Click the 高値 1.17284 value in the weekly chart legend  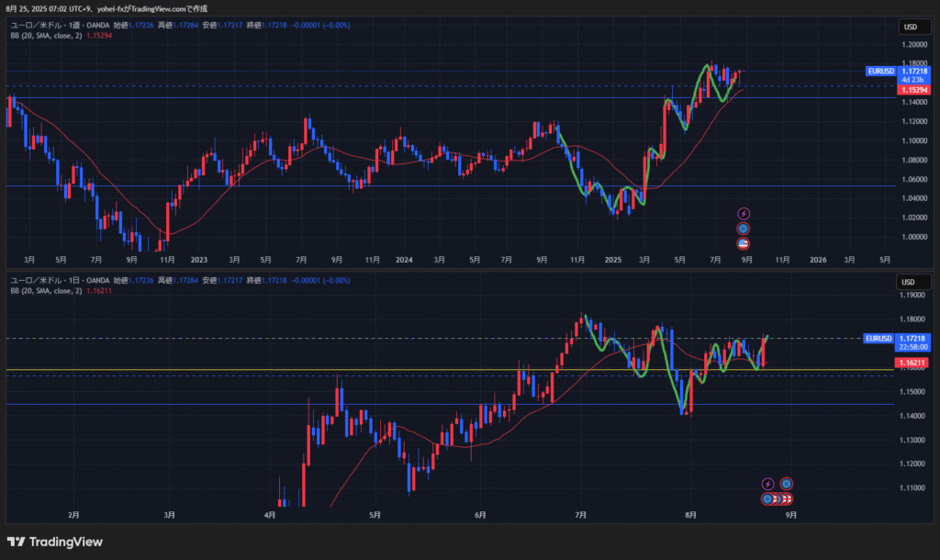[x=178, y=25]
